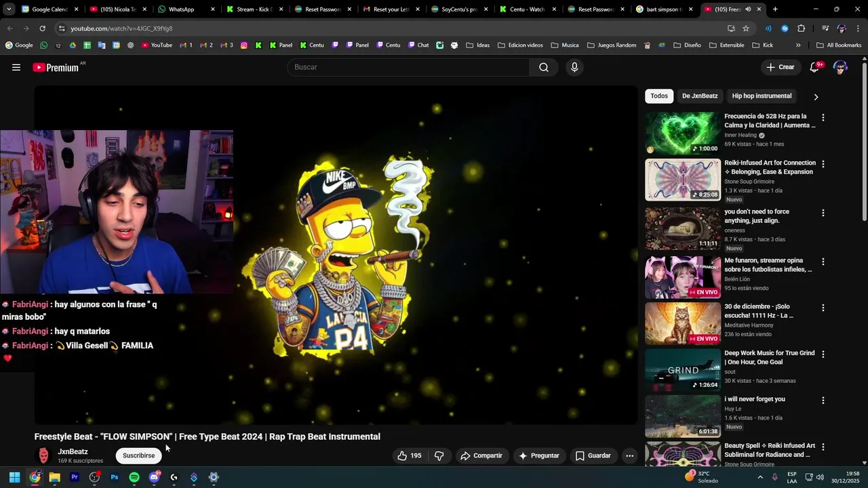Open Premiere Pro from the taskbar

75,477
